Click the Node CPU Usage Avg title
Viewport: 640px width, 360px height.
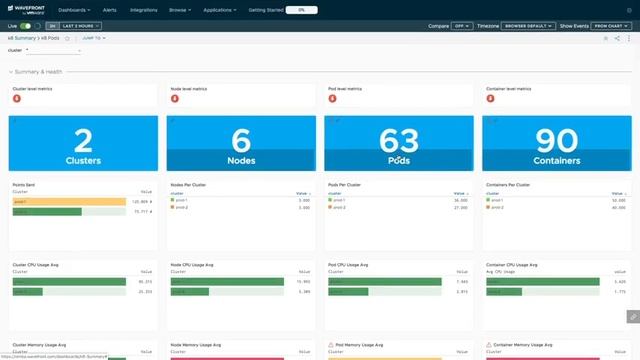pyautogui.click(x=192, y=265)
